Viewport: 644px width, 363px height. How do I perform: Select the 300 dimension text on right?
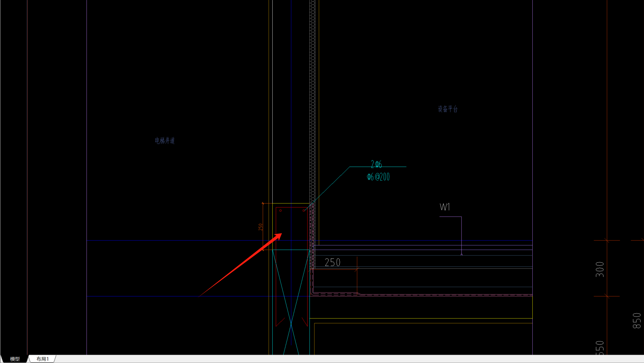tap(600, 269)
